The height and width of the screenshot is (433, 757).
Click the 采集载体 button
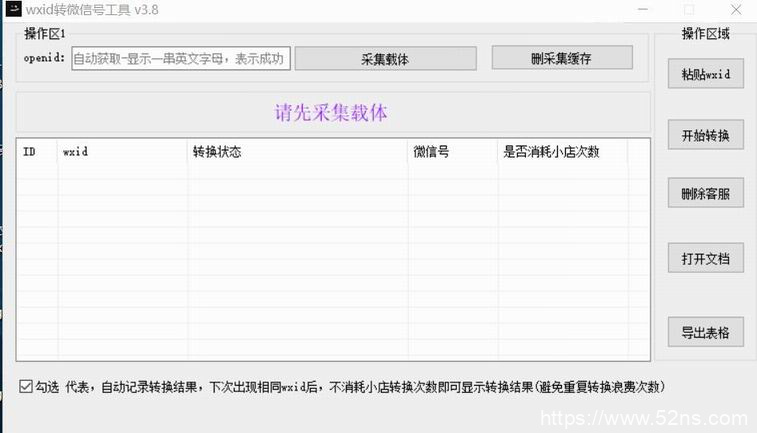pyautogui.click(x=385, y=58)
